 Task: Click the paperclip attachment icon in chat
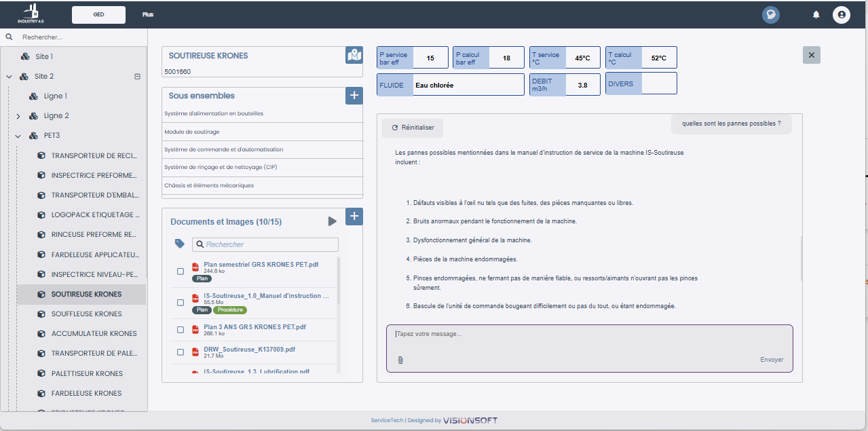(400, 360)
